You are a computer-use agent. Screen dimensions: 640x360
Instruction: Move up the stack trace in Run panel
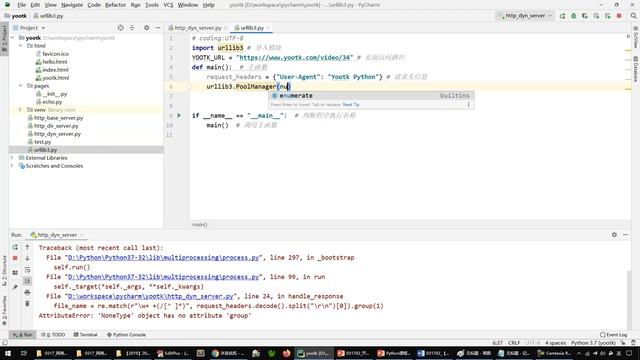click(x=27, y=247)
